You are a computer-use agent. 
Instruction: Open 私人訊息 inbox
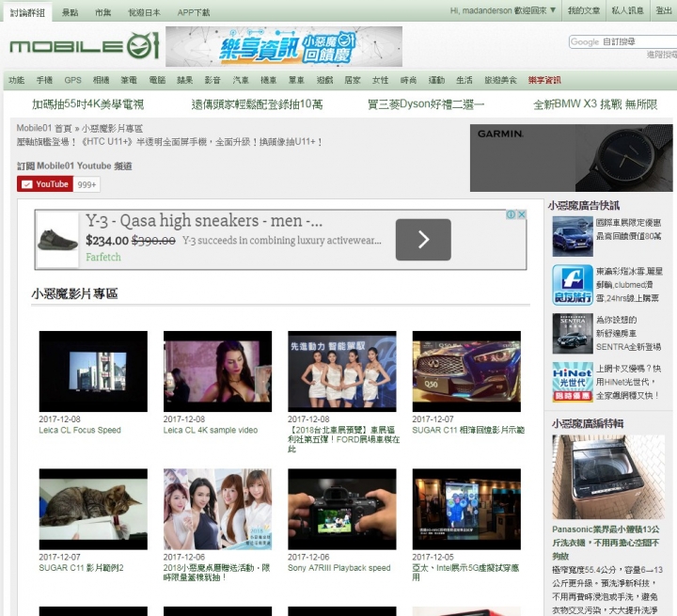pos(628,10)
